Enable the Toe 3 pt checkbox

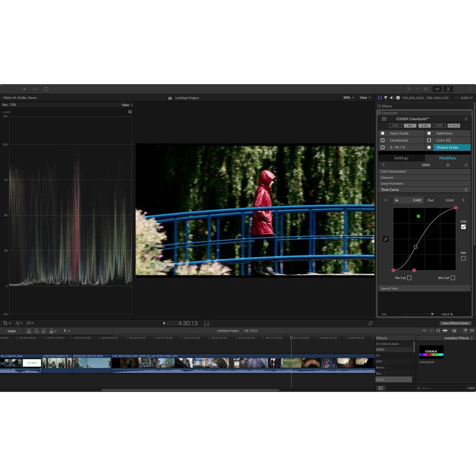tap(409, 278)
